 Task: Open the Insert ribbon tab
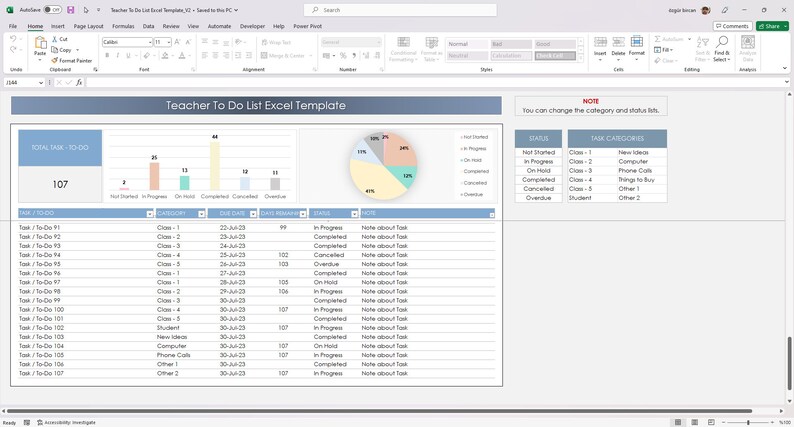58,26
